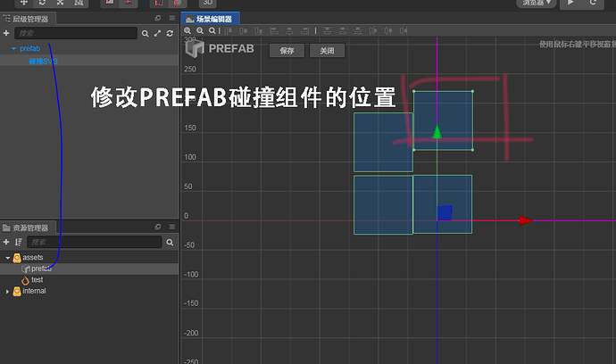Collapse the prefab node in hierarchy
This screenshot has height=364, width=616.
(13, 49)
